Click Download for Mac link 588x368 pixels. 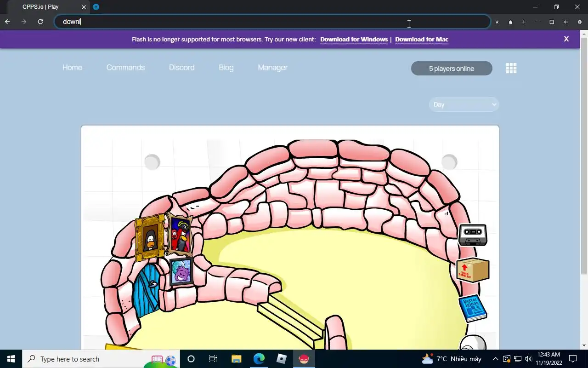click(422, 39)
